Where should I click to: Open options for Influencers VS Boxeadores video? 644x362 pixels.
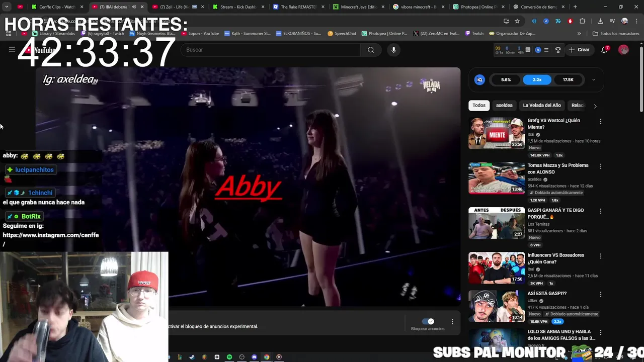[600, 256]
